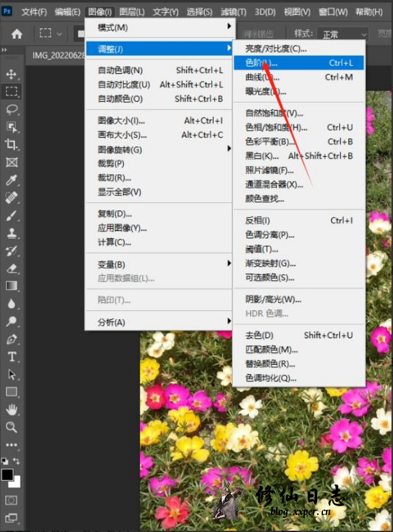Select the Lasso tool
The width and height of the screenshot is (393, 532).
click(x=11, y=109)
